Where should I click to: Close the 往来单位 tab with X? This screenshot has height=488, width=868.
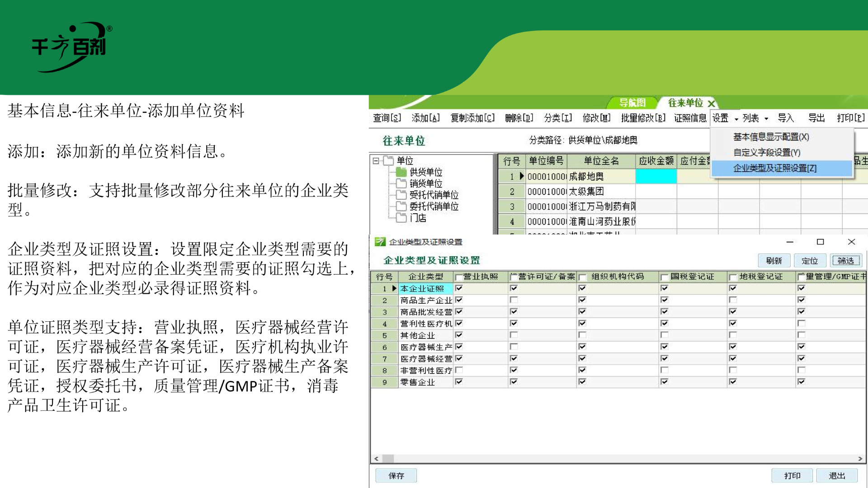click(711, 103)
